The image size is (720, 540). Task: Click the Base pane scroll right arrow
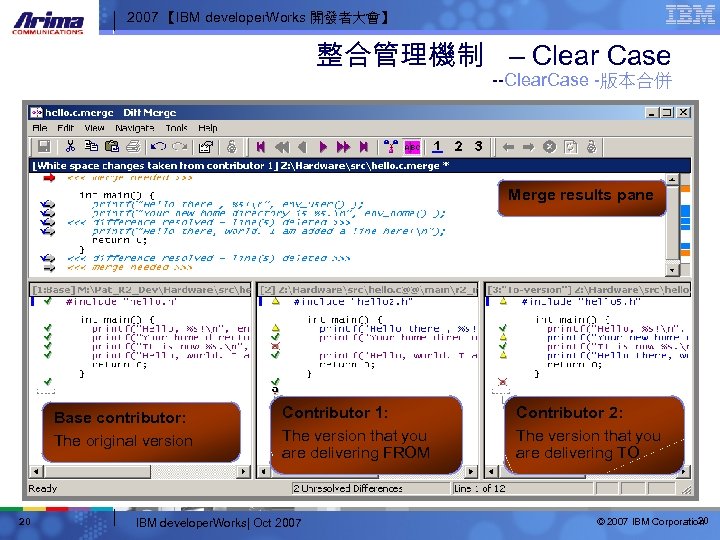pos(244,471)
